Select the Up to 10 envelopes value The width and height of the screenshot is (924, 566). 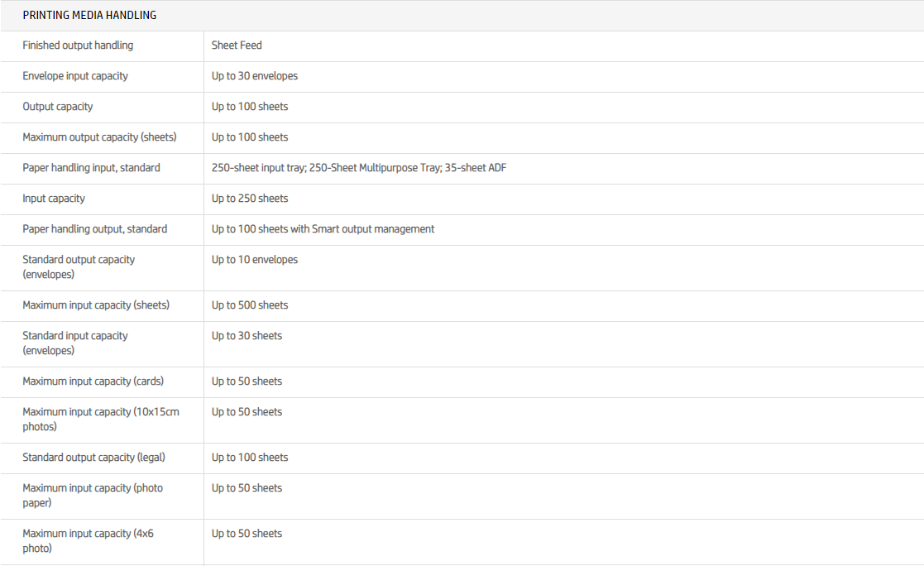pos(255,260)
